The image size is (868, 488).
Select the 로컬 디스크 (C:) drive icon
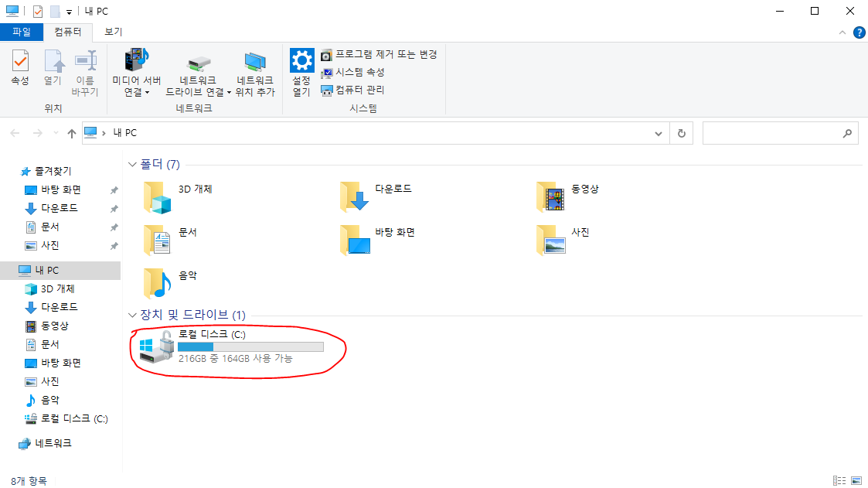point(157,346)
